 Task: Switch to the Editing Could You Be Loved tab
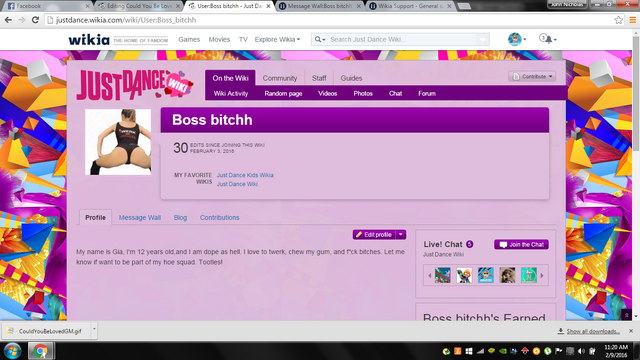coord(138,6)
